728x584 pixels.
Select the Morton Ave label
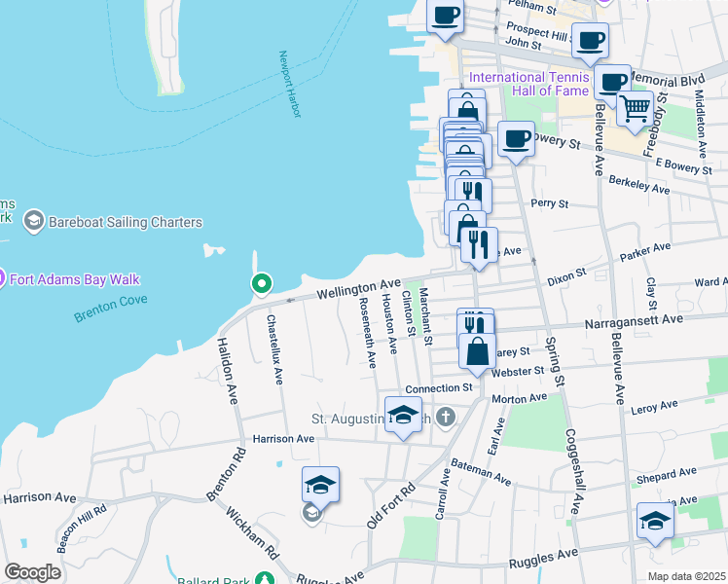pos(520,398)
